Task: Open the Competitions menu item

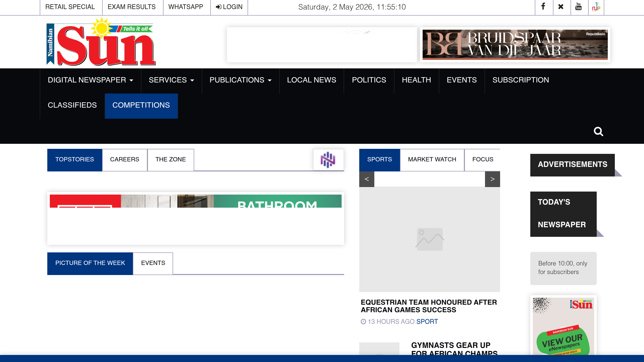Action: pyautogui.click(x=141, y=105)
